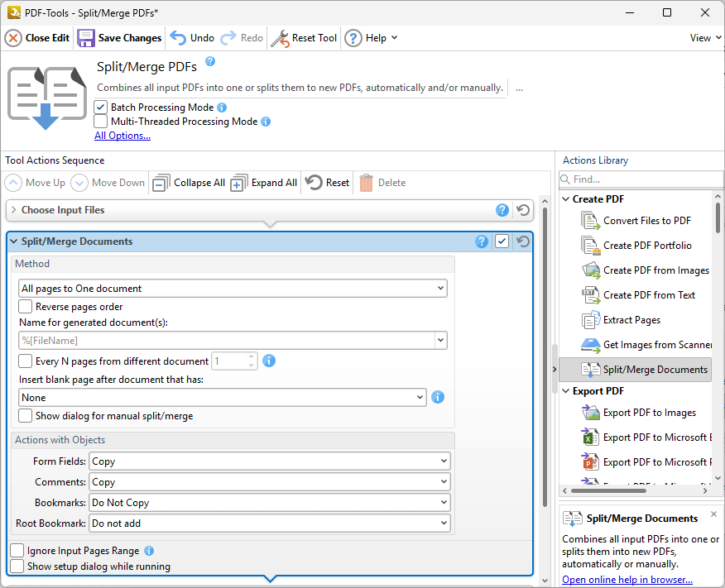This screenshot has width=725, height=588.
Task: Click the Name for generated documents field
Action: [x=227, y=341]
